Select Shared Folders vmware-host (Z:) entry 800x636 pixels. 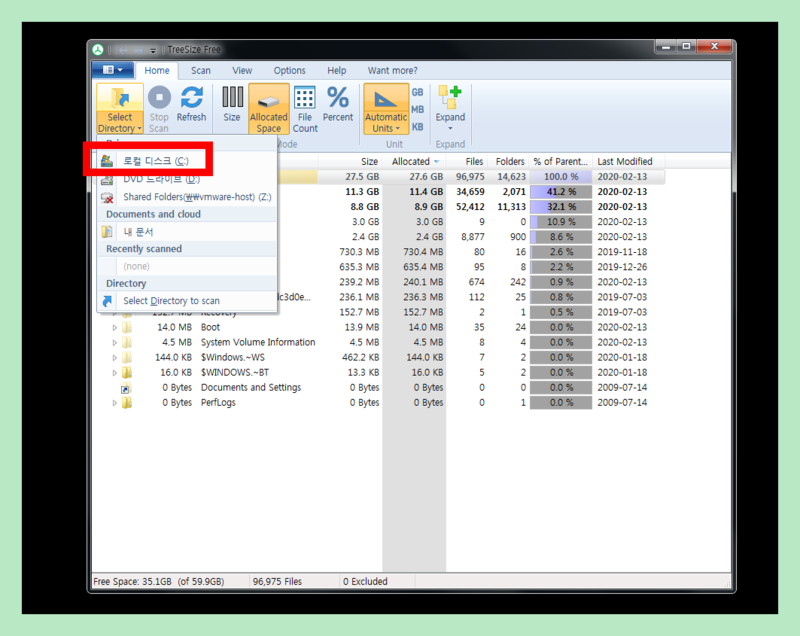click(187, 197)
